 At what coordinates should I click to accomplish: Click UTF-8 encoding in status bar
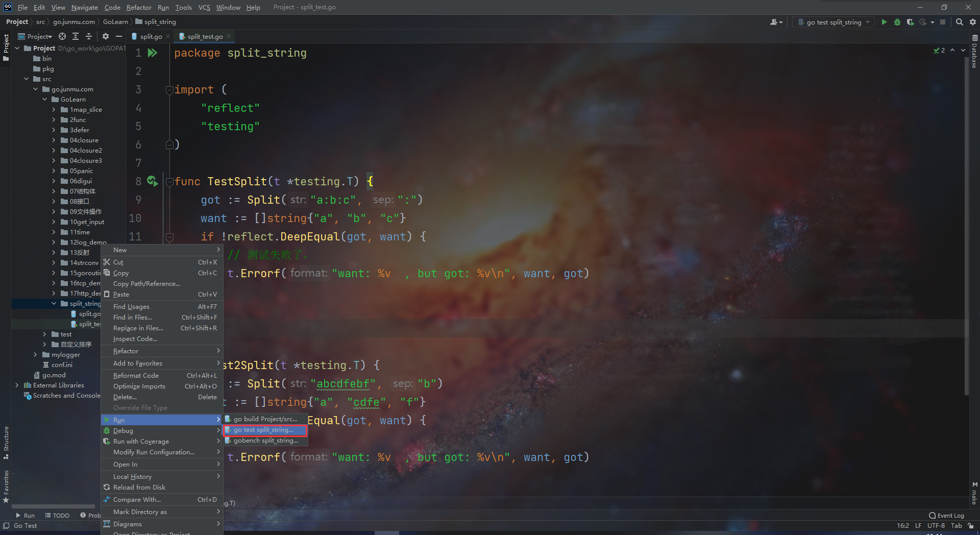[936, 525]
